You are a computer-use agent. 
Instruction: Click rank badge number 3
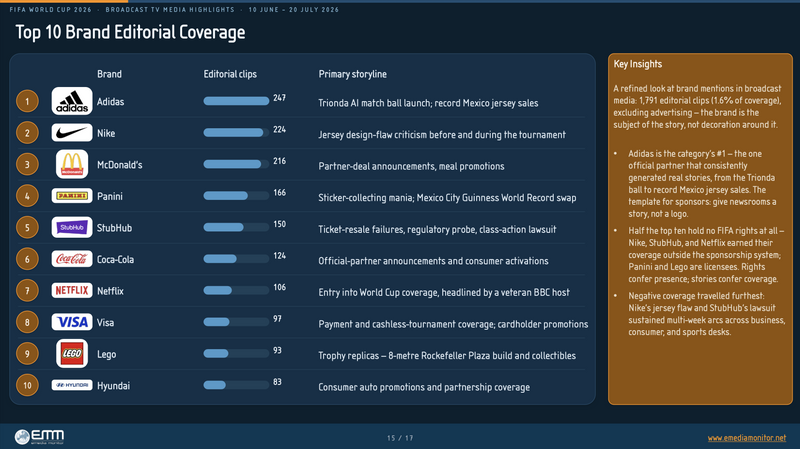(28, 164)
